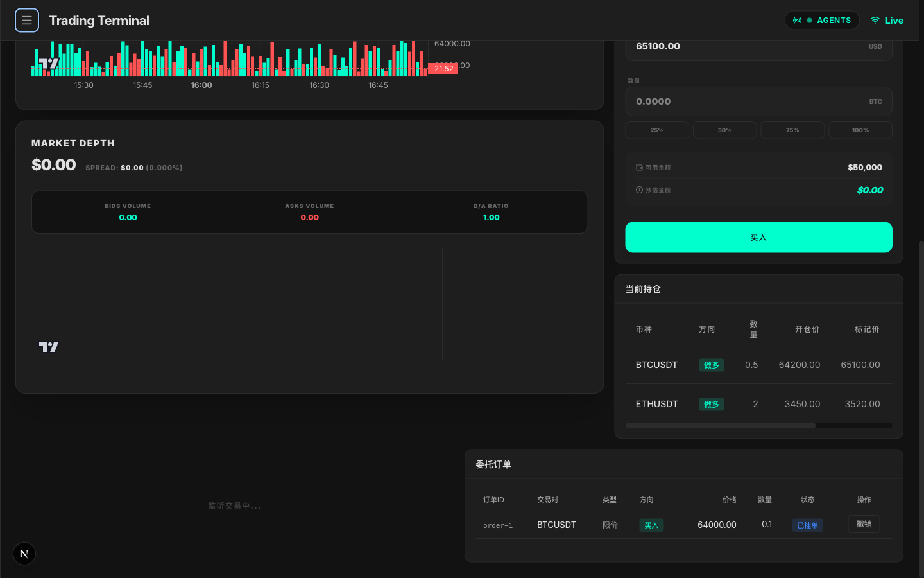Click the 买入 submit order button

pyautogui.click(x=758, y=238)
